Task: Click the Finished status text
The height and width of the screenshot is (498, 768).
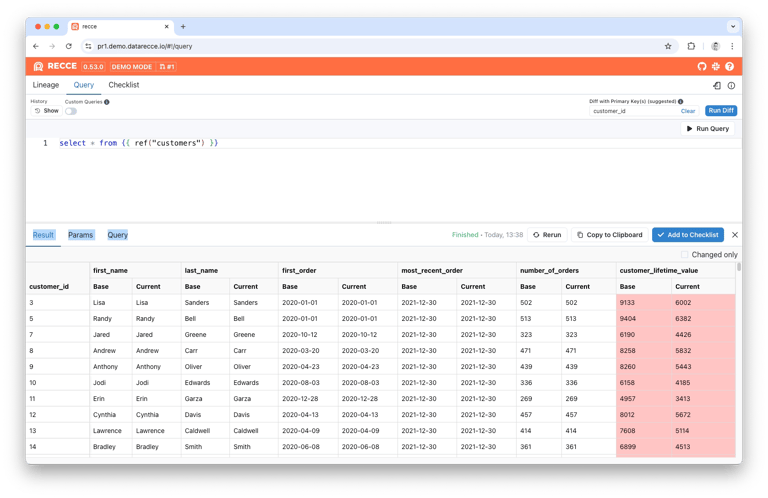Action: [x=465, y=235]
